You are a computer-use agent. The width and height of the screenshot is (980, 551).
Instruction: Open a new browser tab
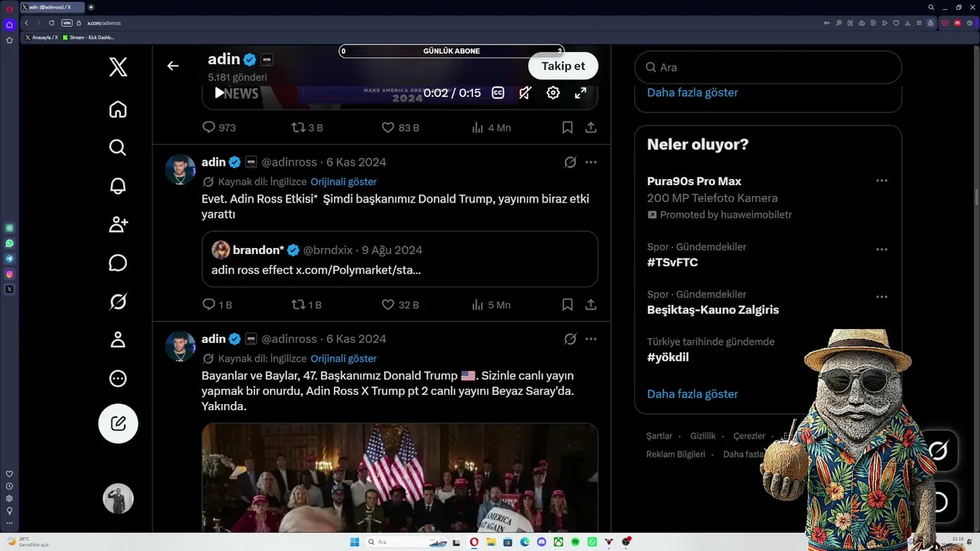pyautogui.click(x=91, y=7)
